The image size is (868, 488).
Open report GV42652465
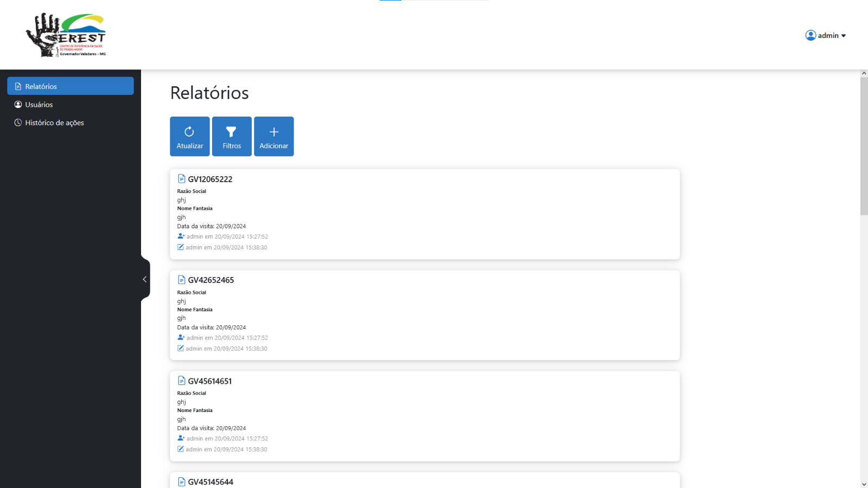(211, 280)
